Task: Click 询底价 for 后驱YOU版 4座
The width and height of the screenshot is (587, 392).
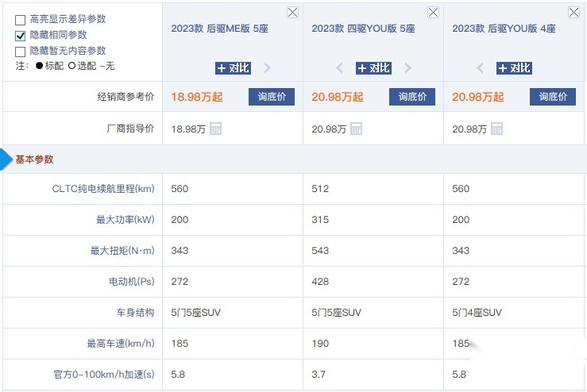Action: (x=553, y=97)
